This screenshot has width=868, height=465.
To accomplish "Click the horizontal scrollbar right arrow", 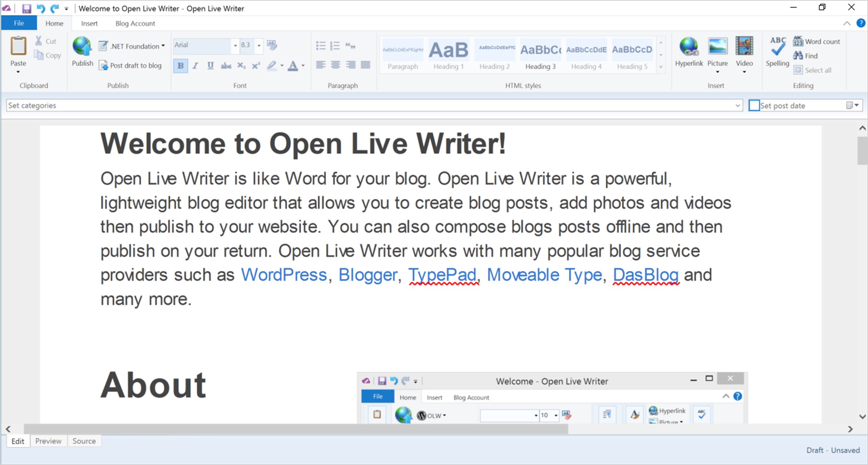I will [850, 429].
